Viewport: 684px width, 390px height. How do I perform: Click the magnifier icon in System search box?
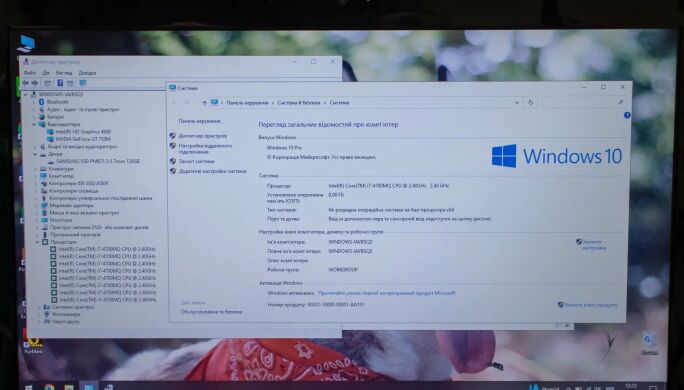pos(620,102)
